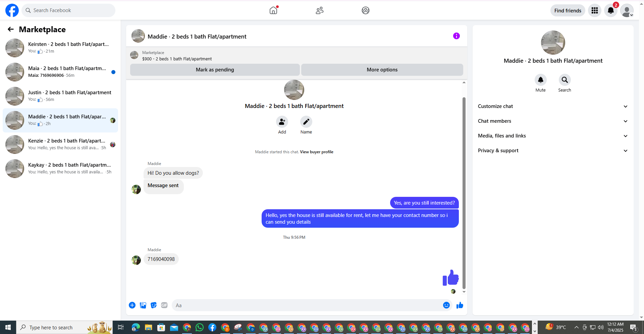Select Maddie conversation in Marketplace list
Viewport: 644px width, 334px height.
[x=60, y=120]
